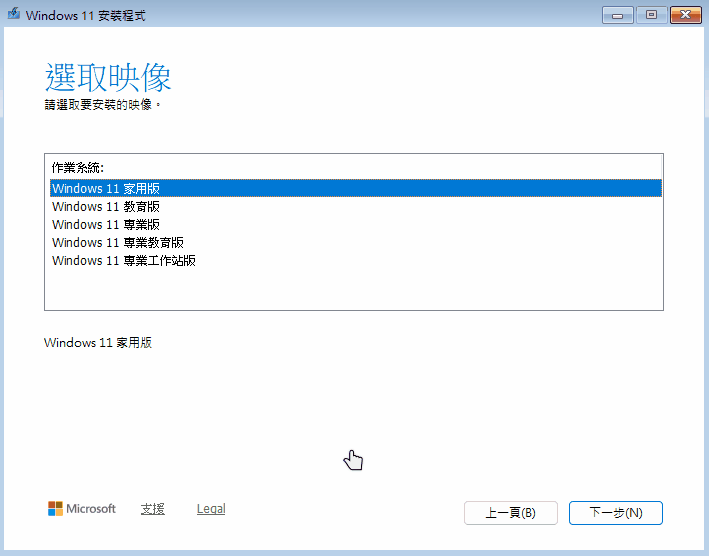Minimize the Windows 11 安裝程式 window
This screenshot has height=556, width=709.
618,15
